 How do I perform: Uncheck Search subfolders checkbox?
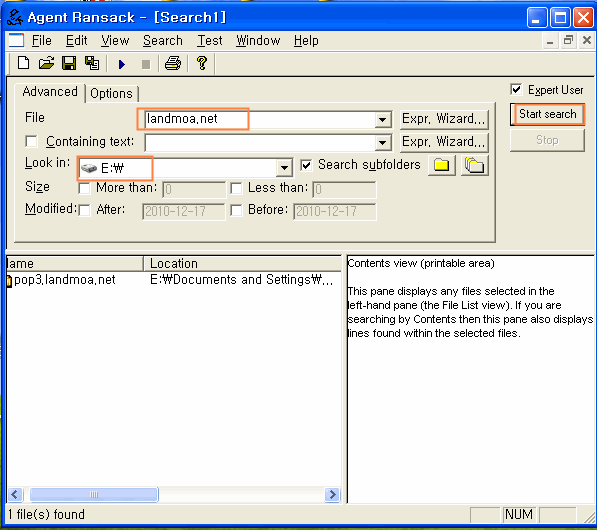tap(306, 165)
